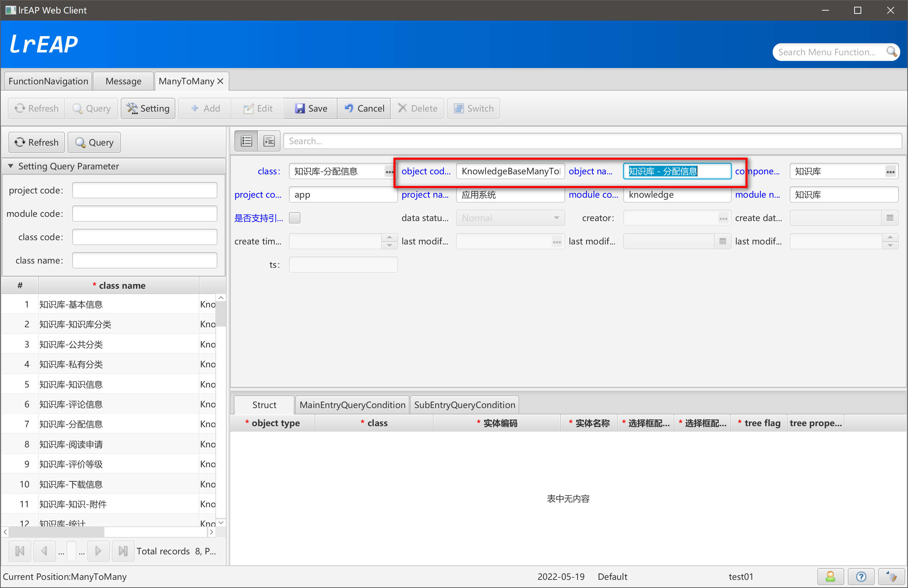Image resolution: width=908 pixels, height=588 pixels.
Task: Click the Cancel toolbar button
Action: (364, 108)
